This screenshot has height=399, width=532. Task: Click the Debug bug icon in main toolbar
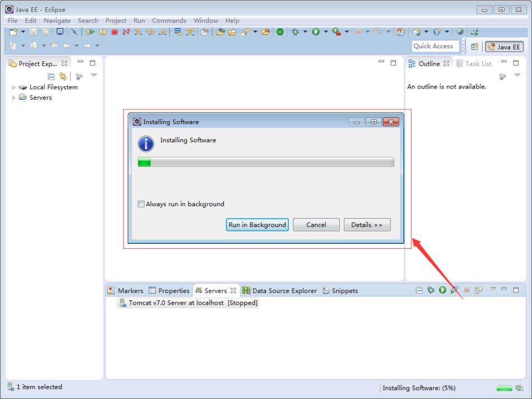coord(296,32)
